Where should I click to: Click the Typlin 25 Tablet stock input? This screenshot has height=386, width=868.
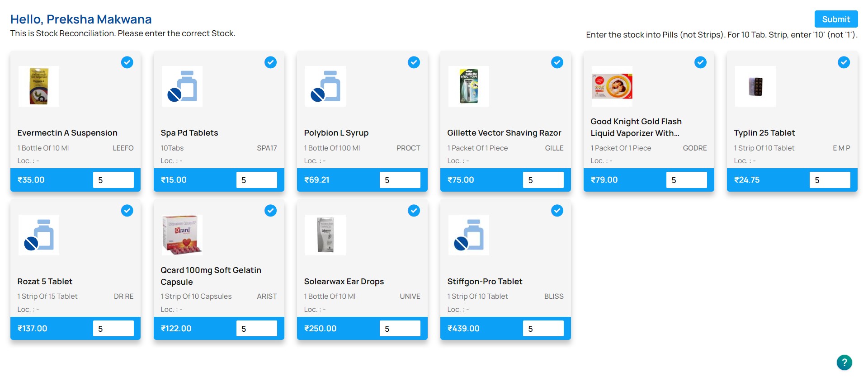tap(830, 180)
